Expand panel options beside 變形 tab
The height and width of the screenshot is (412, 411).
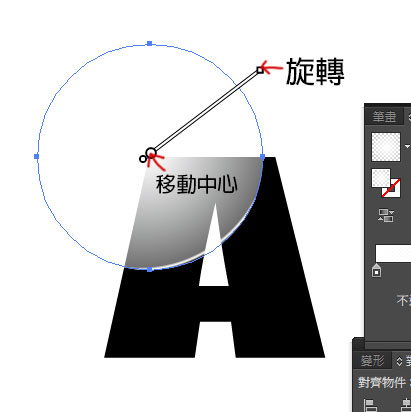[399, 361]
